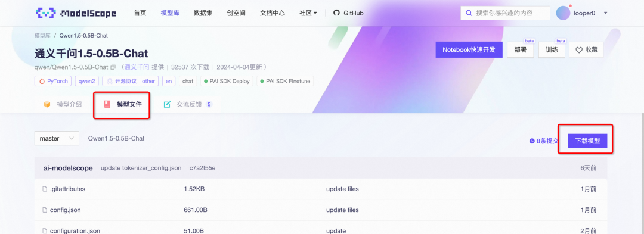The image size is (644, 234).
Task: Click the 32537 次下载 download count
Action: (x=190, y=67)
